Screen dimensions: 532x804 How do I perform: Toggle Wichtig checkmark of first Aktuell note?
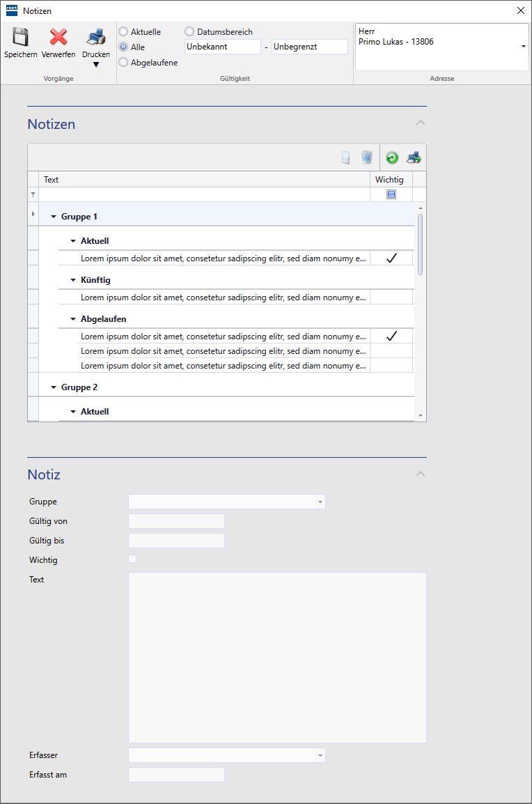pos(391,258)
